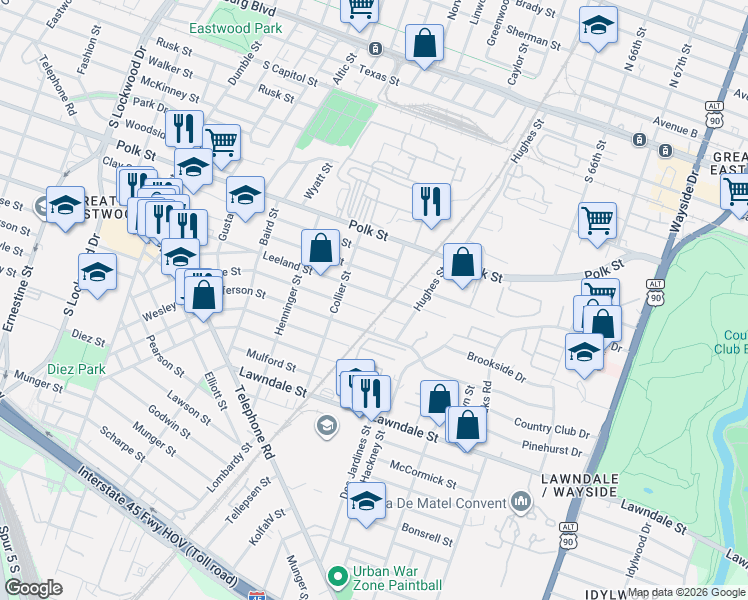Click the shopping bag marker left of Country Club Dr marker

tap(439, 401)
